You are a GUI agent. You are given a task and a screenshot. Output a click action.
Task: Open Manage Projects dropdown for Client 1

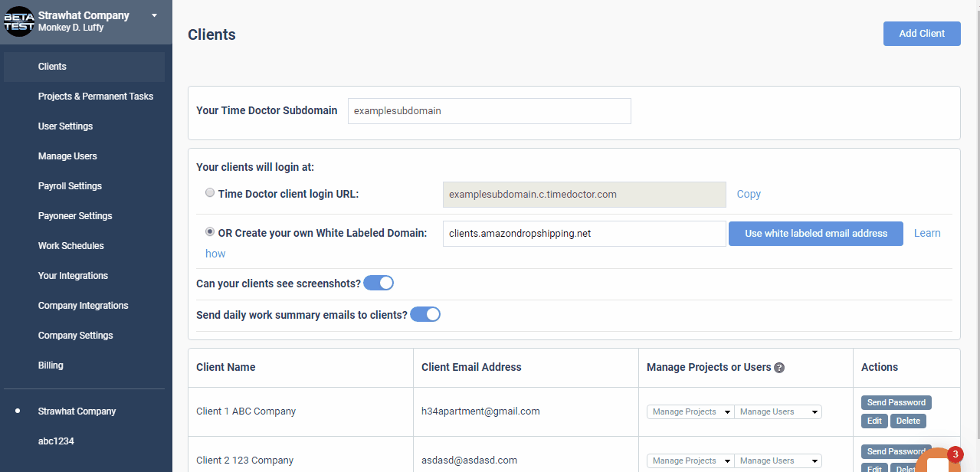(x=690, y=411)
